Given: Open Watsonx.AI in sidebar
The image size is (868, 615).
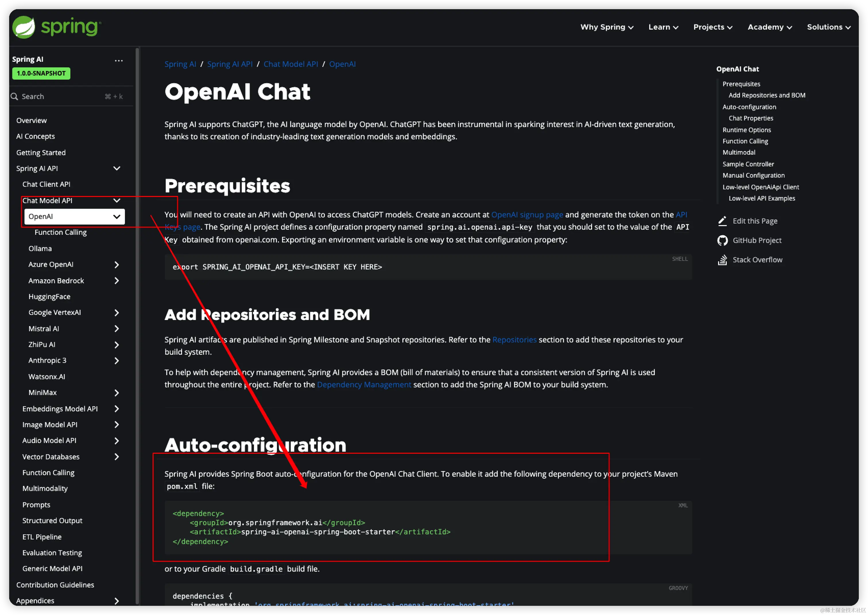Looking at the screenshot, I should 46,377.
